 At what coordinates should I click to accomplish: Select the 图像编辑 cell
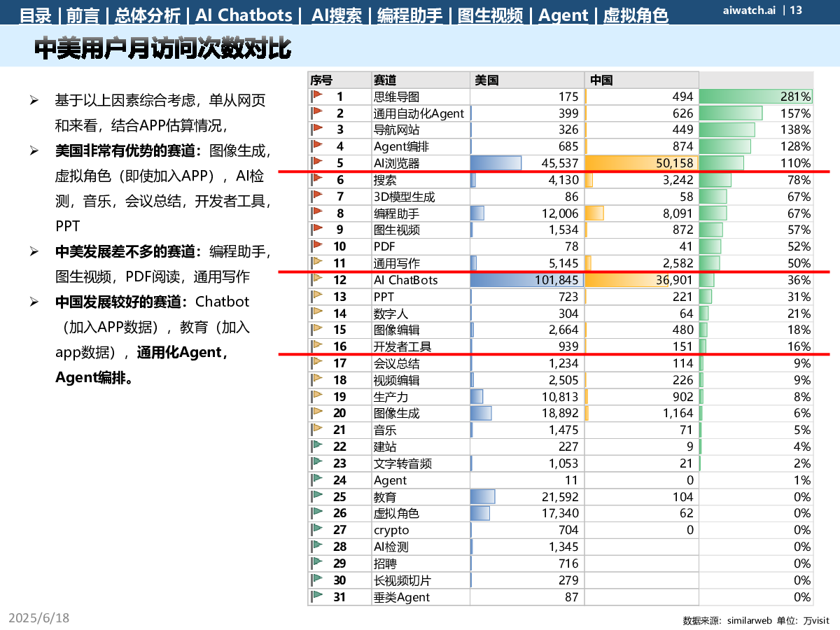click(x=420, y=330)
